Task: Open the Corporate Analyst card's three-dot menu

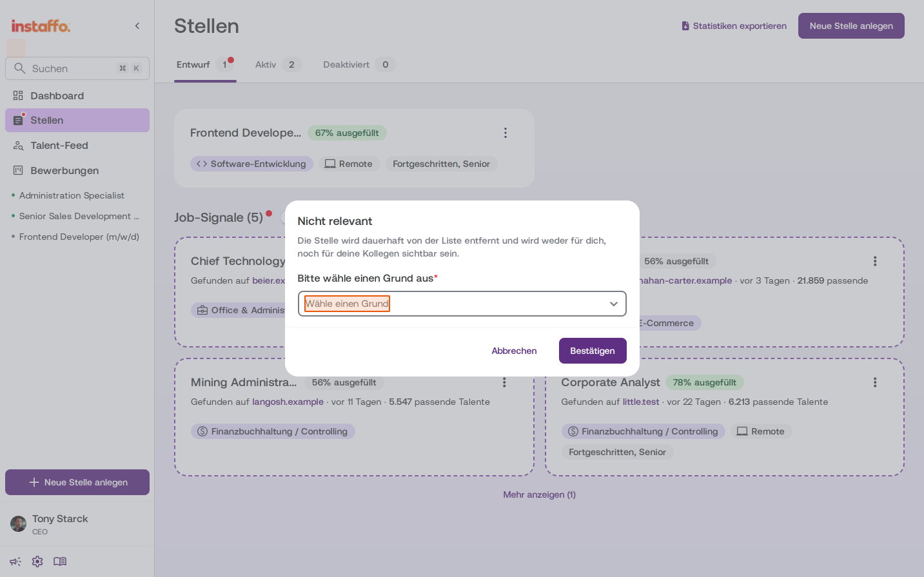Action: (x=875, y=382)
